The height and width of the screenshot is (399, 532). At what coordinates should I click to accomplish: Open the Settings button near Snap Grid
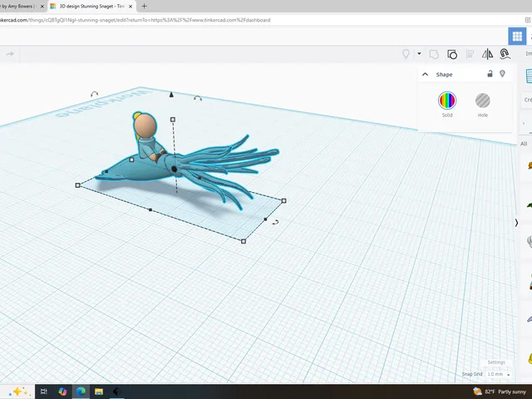pyautogui.click(x=496, y=362)
